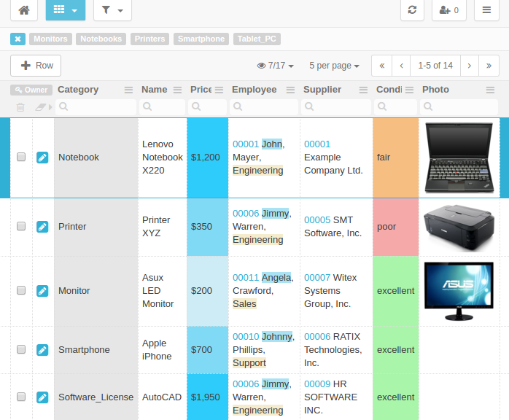Click the Employee search filter field
Image resolution: width=509 pixels, height=420 pixels.
point(264,106)
